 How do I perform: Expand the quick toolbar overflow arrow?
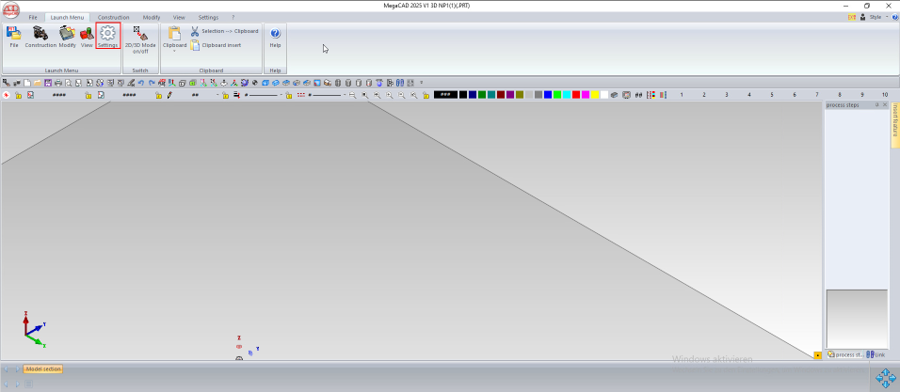421,83
